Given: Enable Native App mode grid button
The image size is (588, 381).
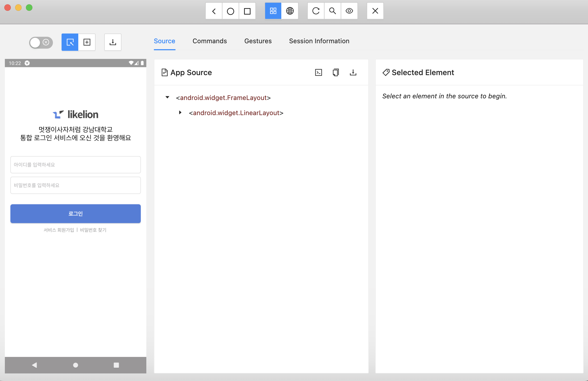Looking at the screenshot, I should coord(273,11).
